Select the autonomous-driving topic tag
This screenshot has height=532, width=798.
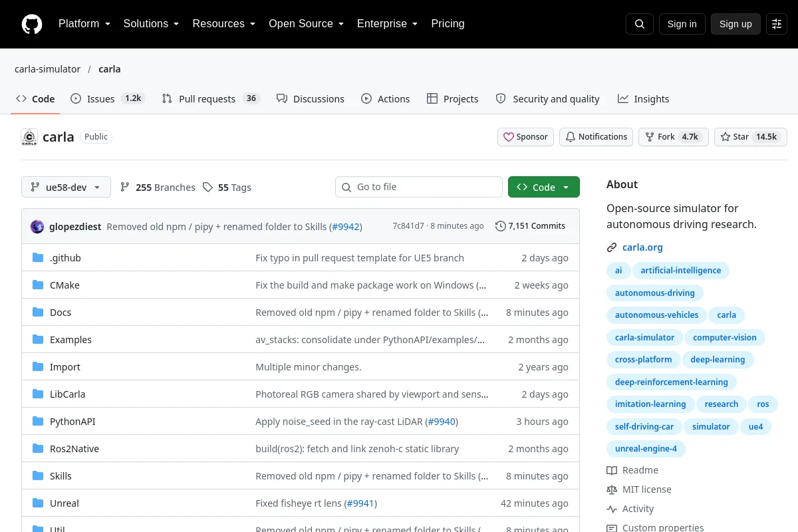(655, 293)
